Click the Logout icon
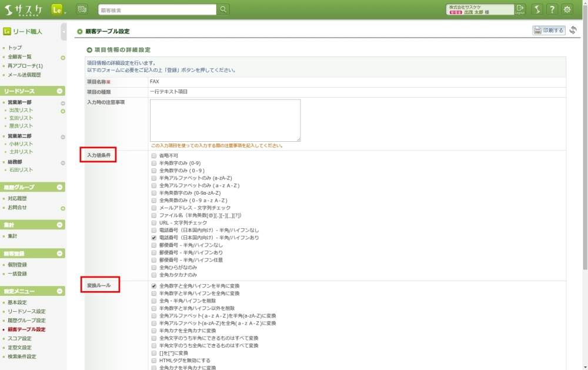 click(x=520, y=9)
